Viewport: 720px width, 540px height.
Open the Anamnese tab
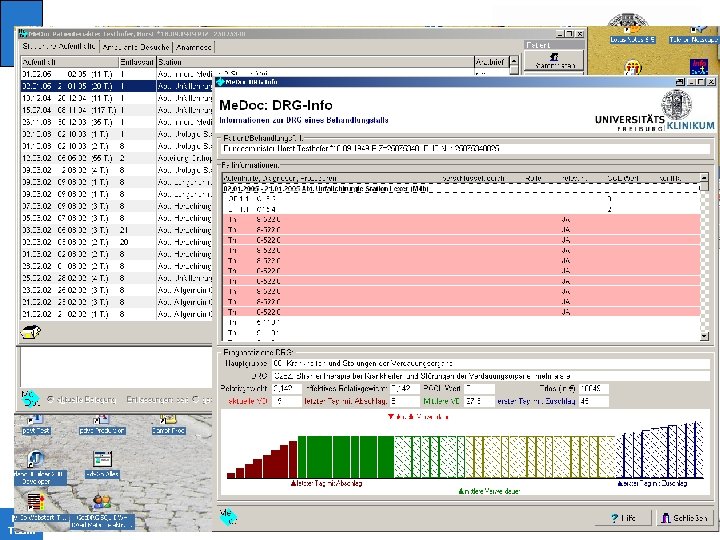click(x=193, y=47)
